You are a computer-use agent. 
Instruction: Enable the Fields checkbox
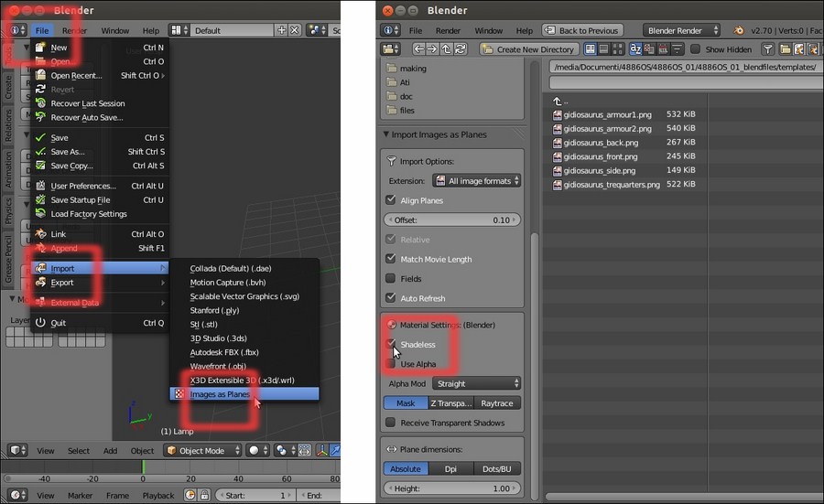(390, 278)
